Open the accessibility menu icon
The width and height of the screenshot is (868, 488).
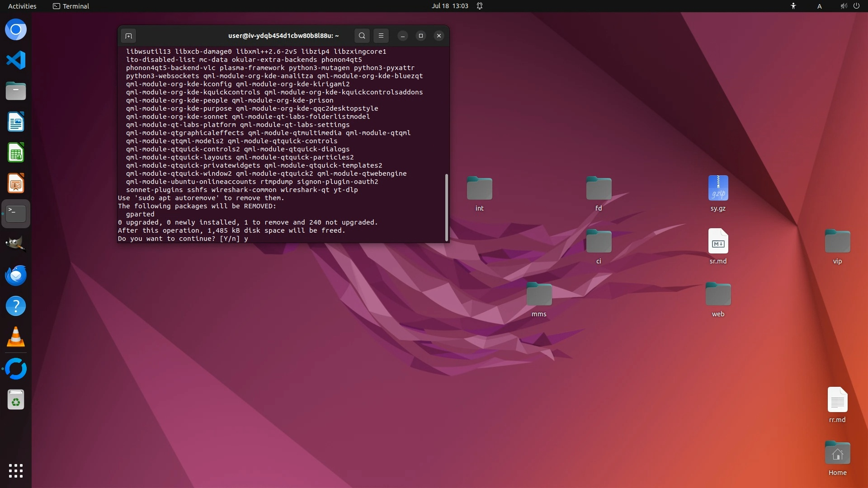[793, 6]
